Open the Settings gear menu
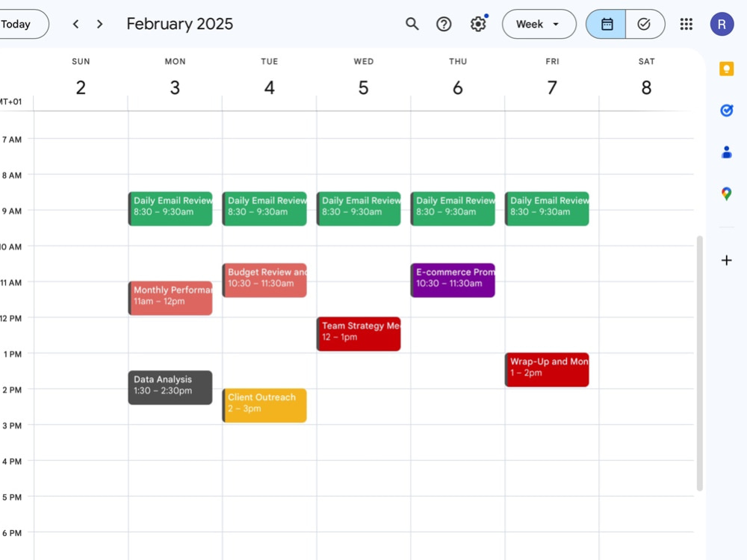 [478, 24]
